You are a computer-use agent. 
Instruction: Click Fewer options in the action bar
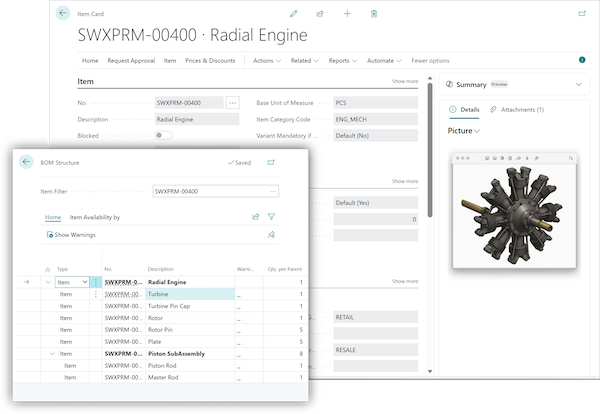click(430, 60)
